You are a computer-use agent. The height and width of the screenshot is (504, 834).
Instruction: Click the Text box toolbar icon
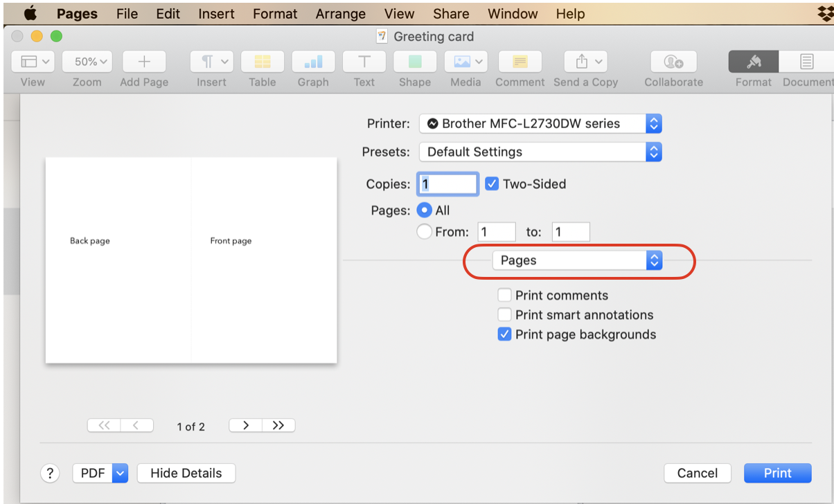tap(364, 62)
